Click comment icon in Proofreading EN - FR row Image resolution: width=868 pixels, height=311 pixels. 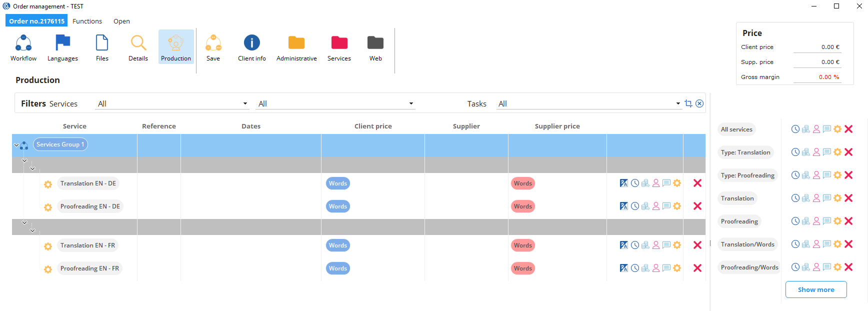point(666,268)
